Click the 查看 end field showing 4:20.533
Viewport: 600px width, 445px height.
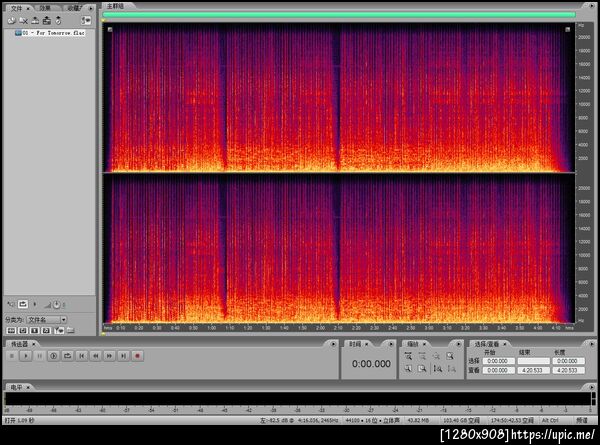coord(533,370)
